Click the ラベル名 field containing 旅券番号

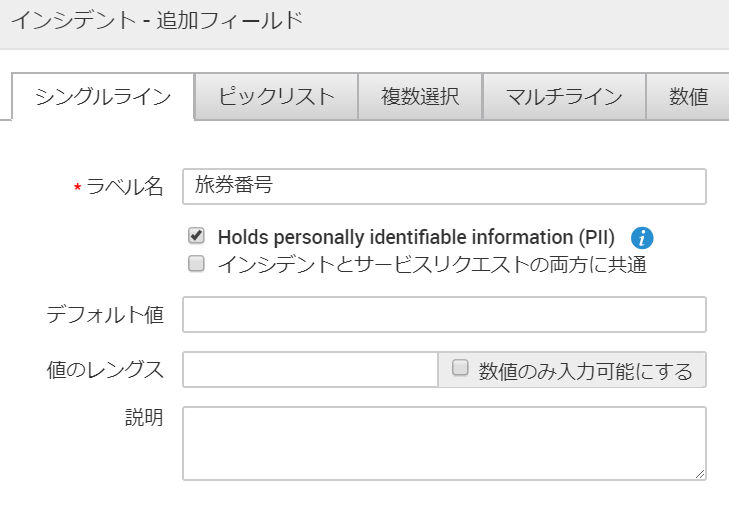click(x=444, y=186)
